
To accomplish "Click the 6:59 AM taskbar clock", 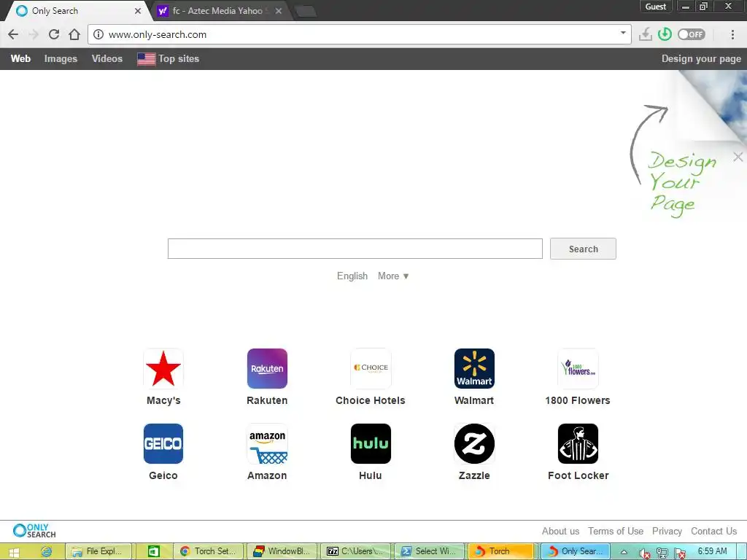I will [712, 551].
